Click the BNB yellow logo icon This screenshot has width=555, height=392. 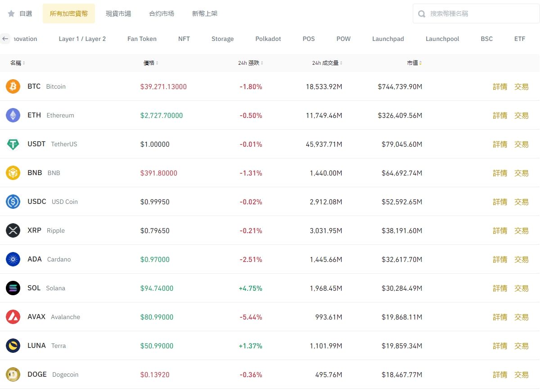point(13,173)
